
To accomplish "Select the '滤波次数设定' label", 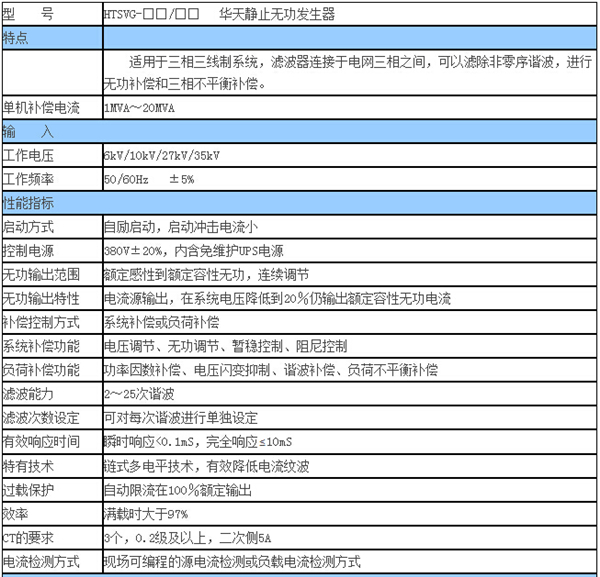I will pos(41,418).
